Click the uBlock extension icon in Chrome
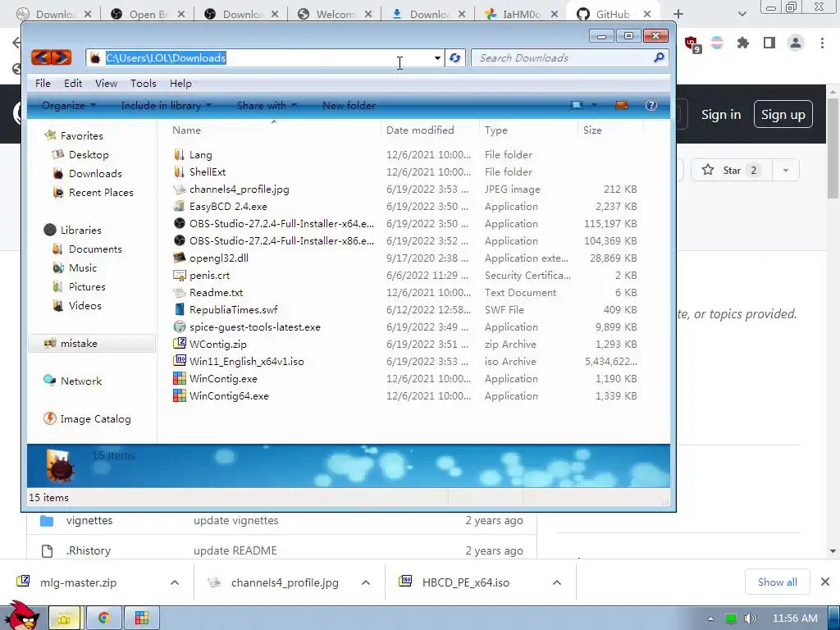The width and height of the screenshot is (840, 630). coord(692,43)
